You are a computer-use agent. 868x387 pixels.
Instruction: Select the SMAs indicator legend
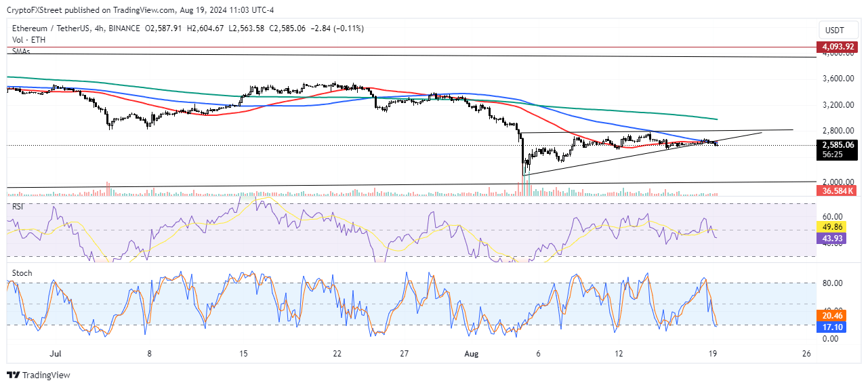tap(22, 51)
